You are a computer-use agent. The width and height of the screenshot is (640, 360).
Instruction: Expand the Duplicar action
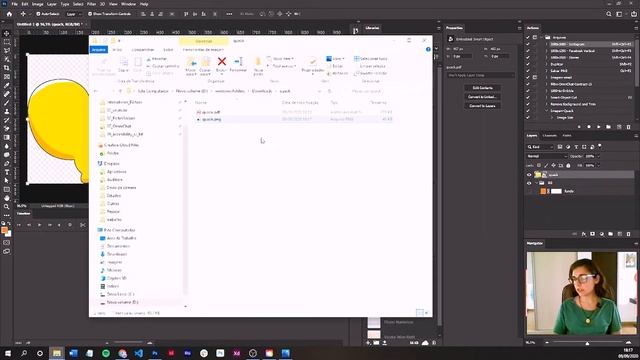pos(547,64)
